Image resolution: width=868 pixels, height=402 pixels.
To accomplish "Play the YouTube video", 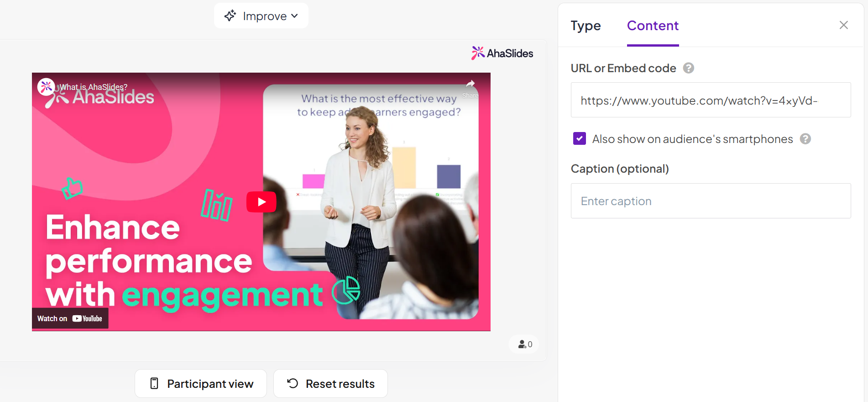I will pyautogui.click(x=261, y=202).
